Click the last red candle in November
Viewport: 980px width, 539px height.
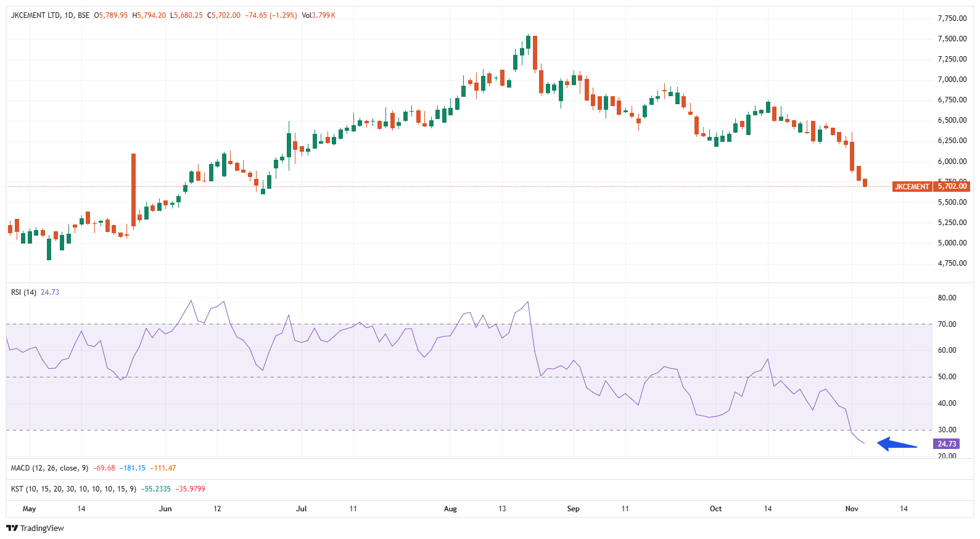(865, 183)
